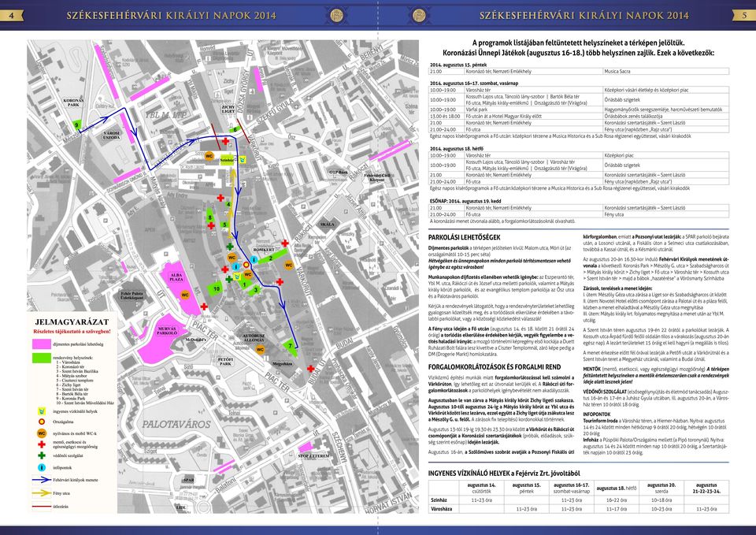Click the SPAR label at the map bottom
756x535 pixels.
click(x=189, y=480)
